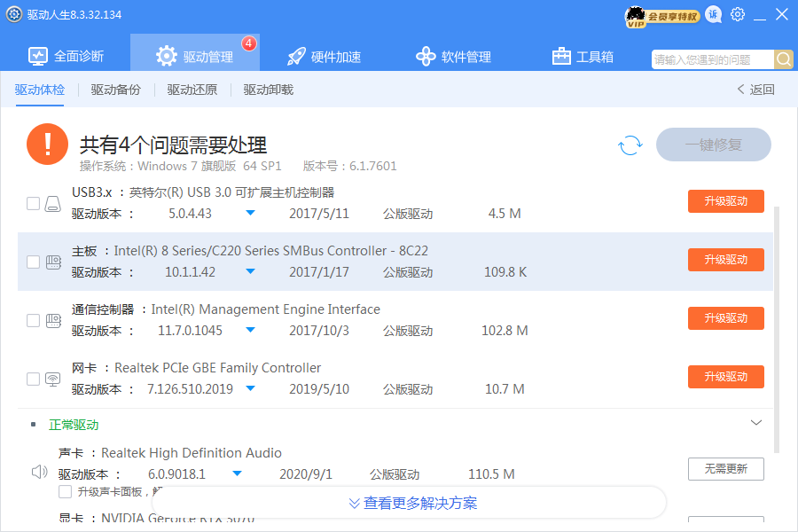This screenshot has width=798, height=532.
Task: Click the search magnifier button
Action: [x=784, y=59]
